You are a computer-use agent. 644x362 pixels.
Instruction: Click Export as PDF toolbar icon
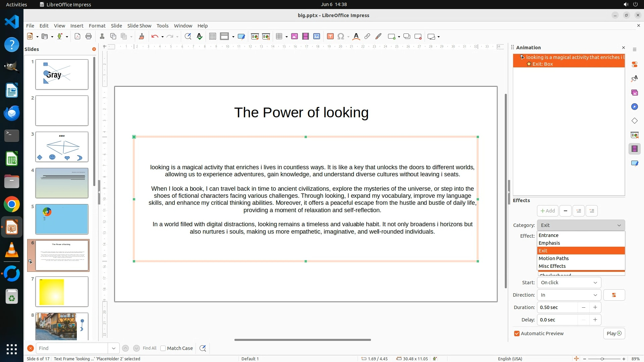click(x=77, y=37)
